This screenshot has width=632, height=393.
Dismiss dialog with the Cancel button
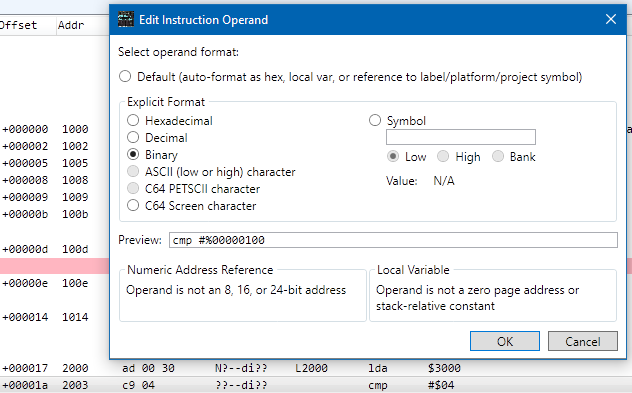point(582,341)
